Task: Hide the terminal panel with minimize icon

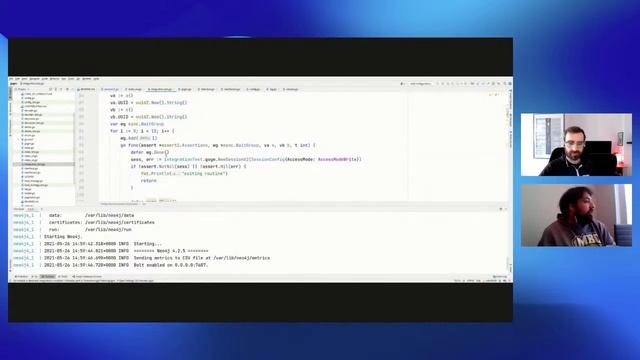Action: [506, 209]
